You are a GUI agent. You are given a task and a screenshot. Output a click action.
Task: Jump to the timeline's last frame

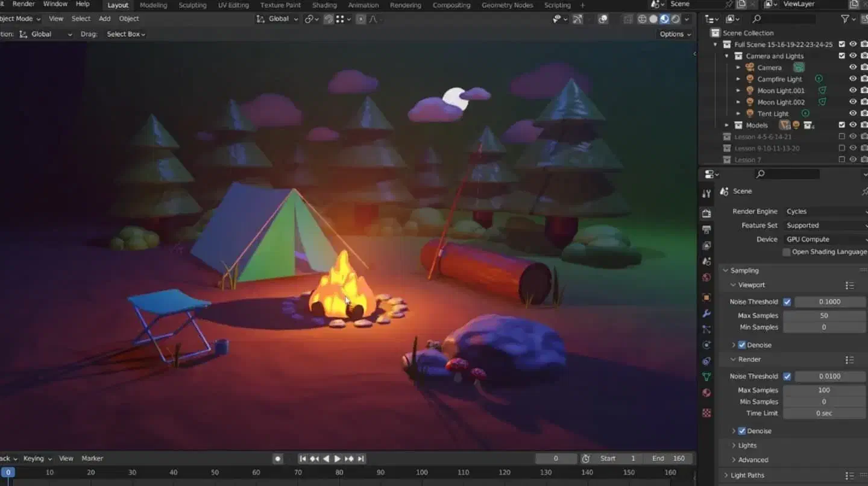361,459
